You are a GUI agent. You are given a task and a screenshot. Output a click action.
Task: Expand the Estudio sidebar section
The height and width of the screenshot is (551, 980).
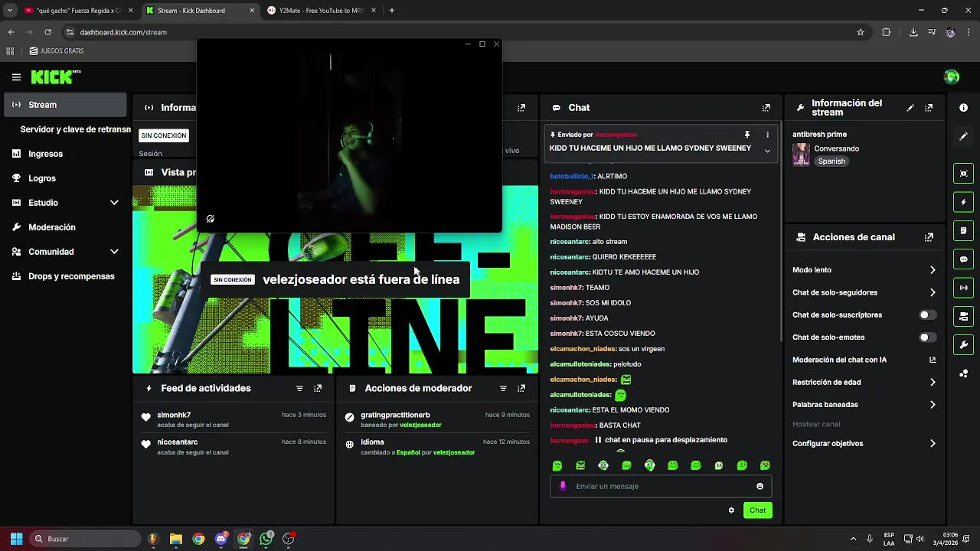[x=114, y=203]
